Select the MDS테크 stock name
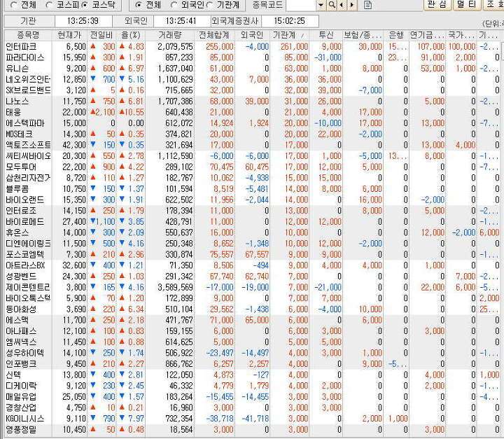This screenshot has height=439, width=504. click(19, 134)
